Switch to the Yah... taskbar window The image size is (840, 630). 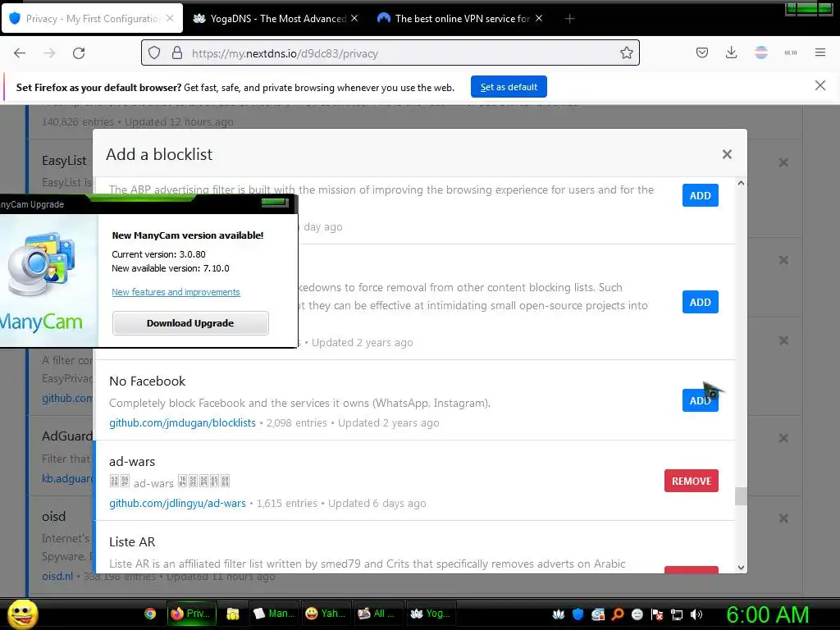[325, 614]
